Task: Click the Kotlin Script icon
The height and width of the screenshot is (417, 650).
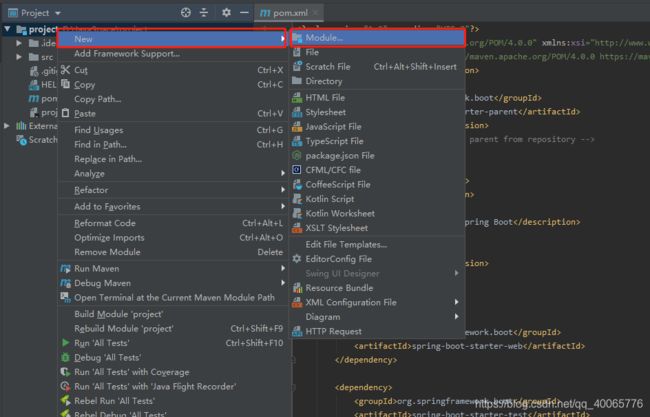Action: click(x=297, y=199)
